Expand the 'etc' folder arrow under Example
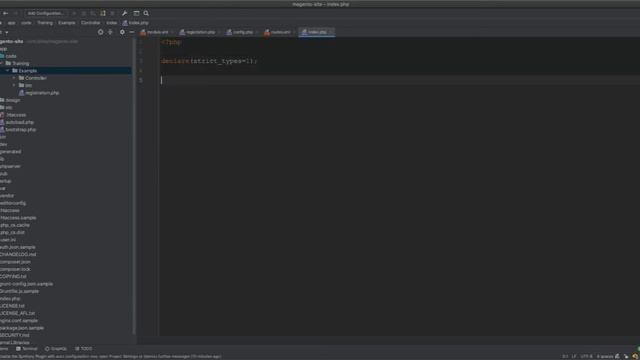This screenshot has width=640, height=360. pyautogui.click(x=14, y=85)
